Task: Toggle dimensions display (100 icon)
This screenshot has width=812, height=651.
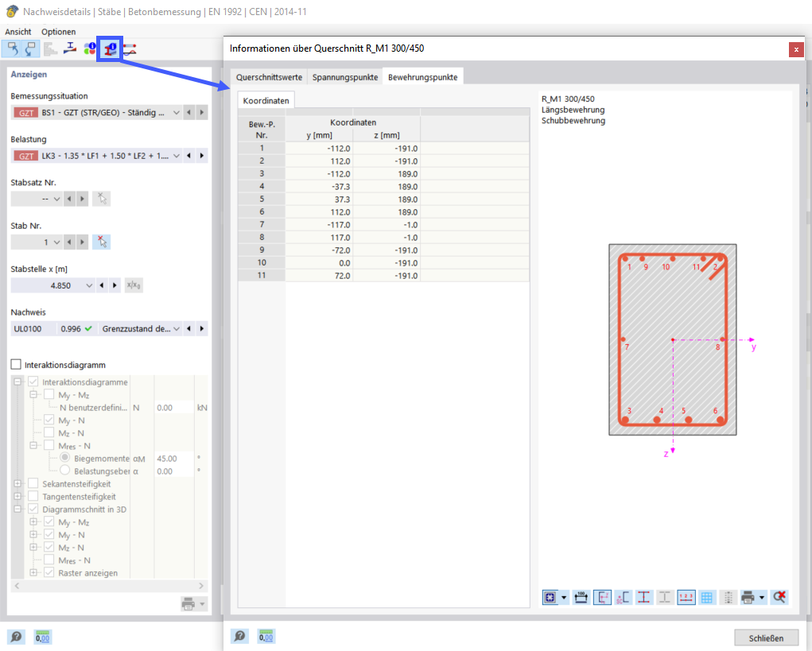Action: pos(581,597)
